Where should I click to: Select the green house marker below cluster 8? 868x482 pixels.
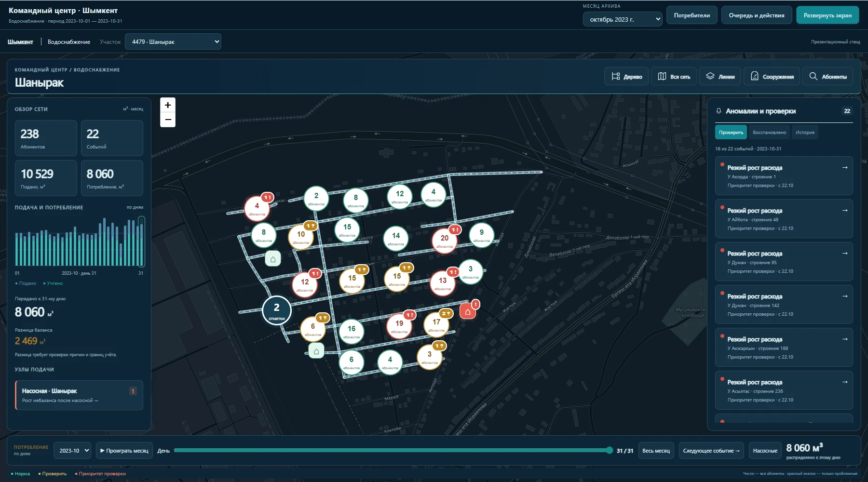(273, 259)
